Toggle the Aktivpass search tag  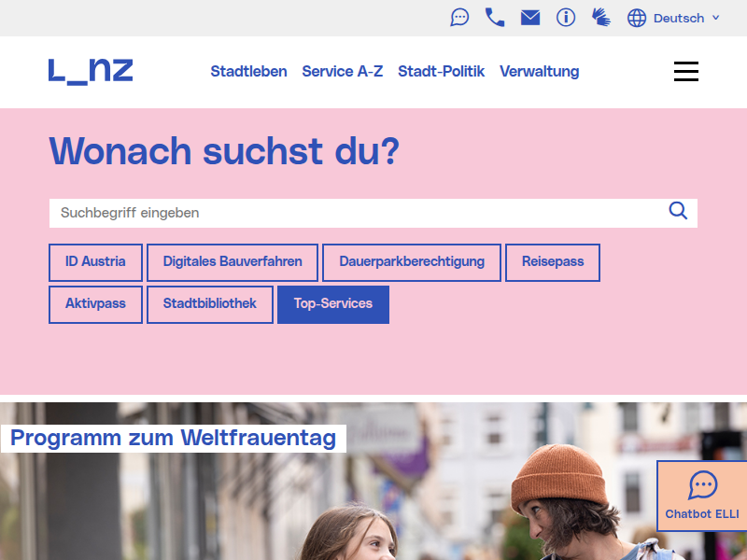coord(95,304)
